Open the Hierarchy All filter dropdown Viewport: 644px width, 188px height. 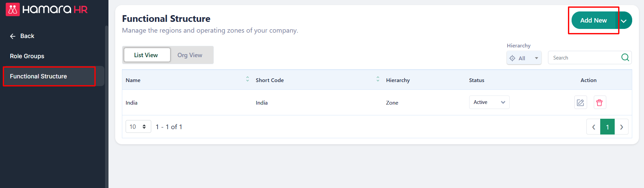tap(524, 58)
